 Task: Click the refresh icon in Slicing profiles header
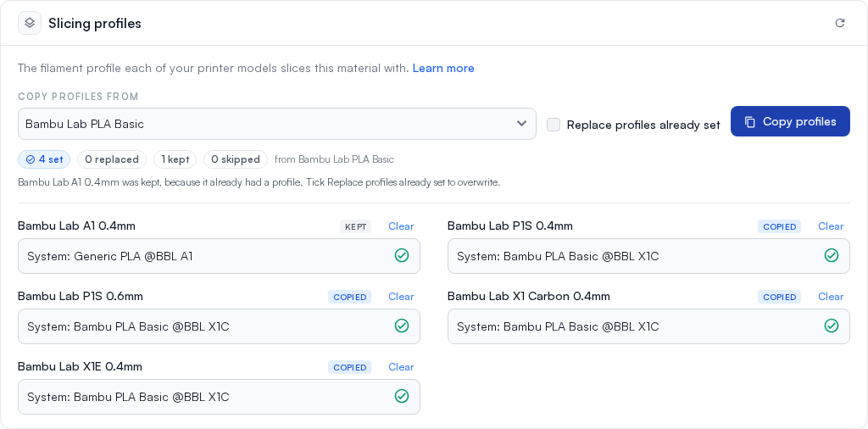(840, 23)
